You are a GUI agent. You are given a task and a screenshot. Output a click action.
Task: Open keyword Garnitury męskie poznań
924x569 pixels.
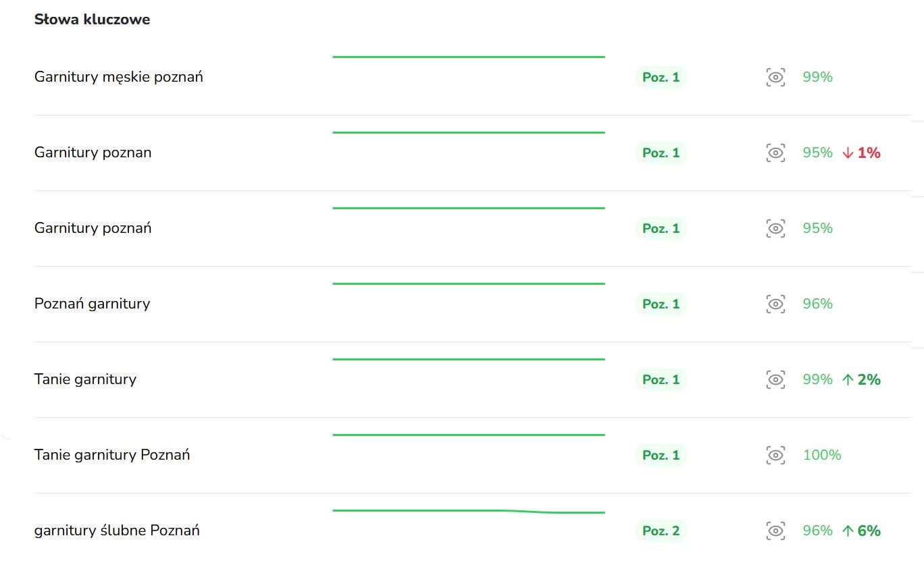pos(118,78)
